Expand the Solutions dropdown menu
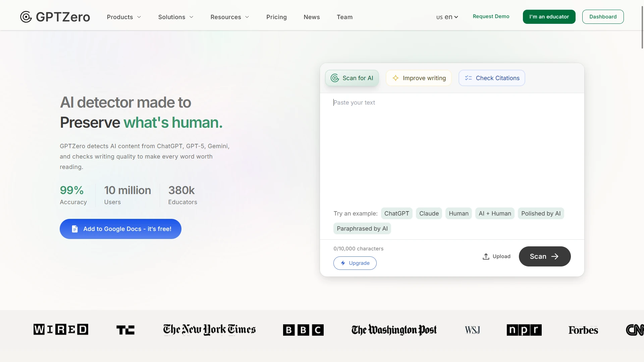Viewport: 644px width, 362px height. [x=175, y=17]
